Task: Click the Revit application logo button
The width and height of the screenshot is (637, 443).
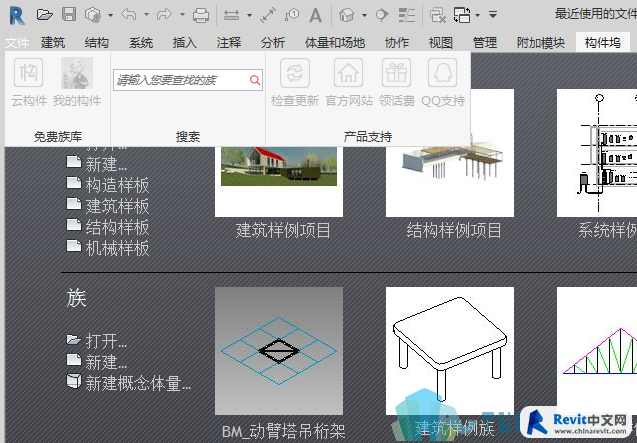Action: 17,15
